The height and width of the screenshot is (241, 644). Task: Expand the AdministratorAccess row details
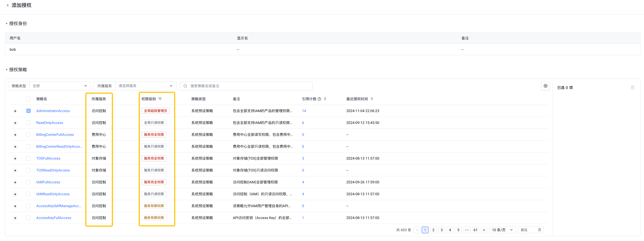15,111
